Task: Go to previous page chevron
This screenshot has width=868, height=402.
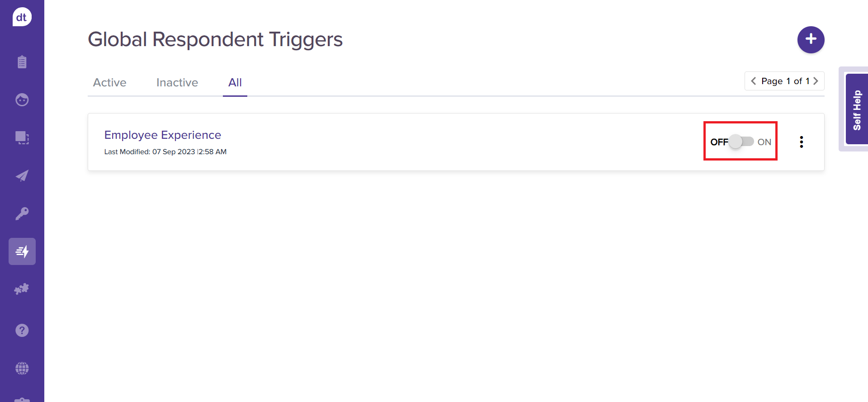Action: 753,81
